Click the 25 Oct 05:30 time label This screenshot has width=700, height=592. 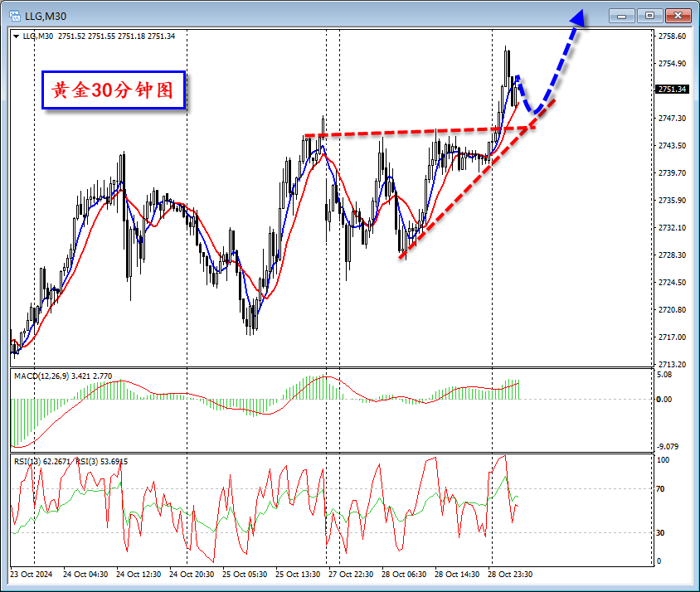click(x=245, y=574)
